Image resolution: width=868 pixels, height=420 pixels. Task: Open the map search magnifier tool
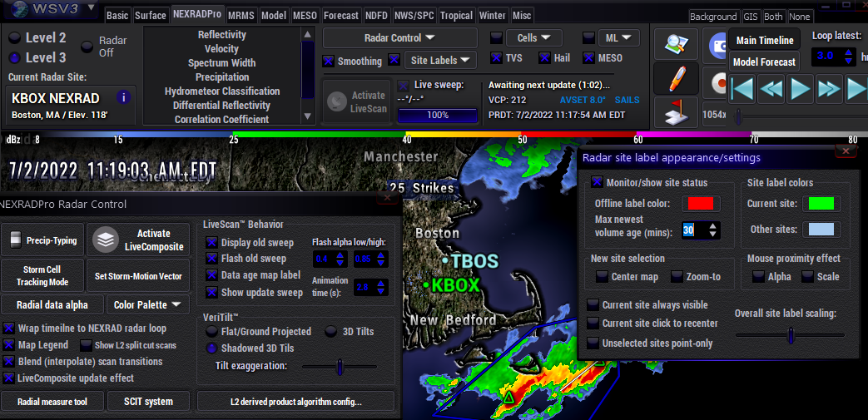point(676,46)
